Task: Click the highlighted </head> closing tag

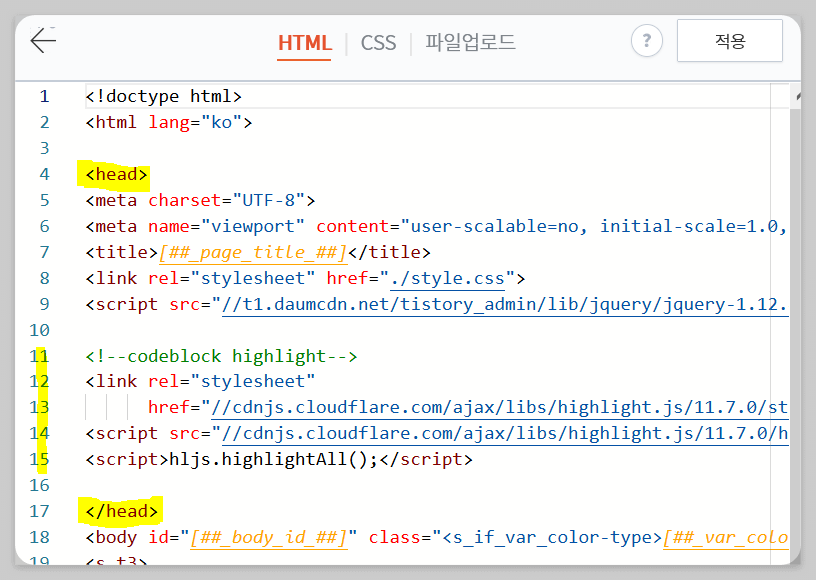Action: [x=122, y=511]
